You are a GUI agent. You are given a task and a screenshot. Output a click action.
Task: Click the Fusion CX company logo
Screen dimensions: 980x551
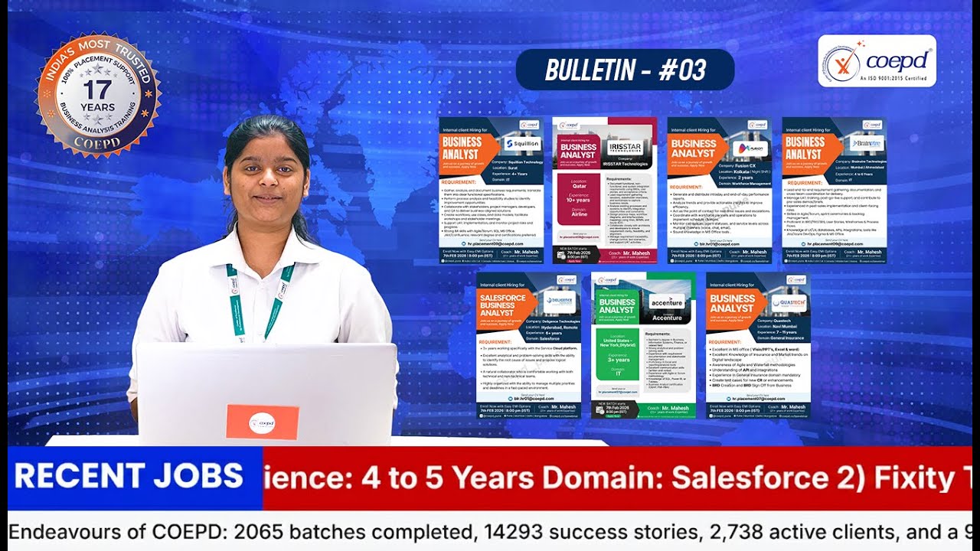click(751, 148)
